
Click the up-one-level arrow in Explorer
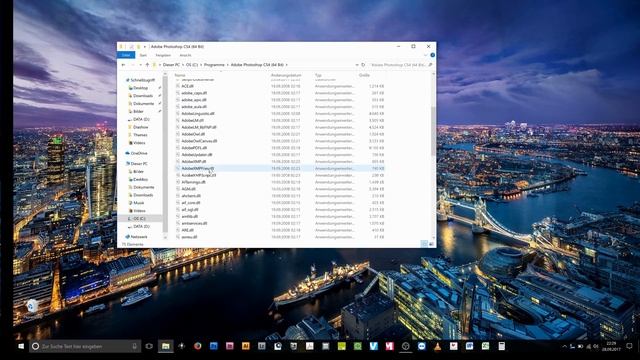(147, 65)
